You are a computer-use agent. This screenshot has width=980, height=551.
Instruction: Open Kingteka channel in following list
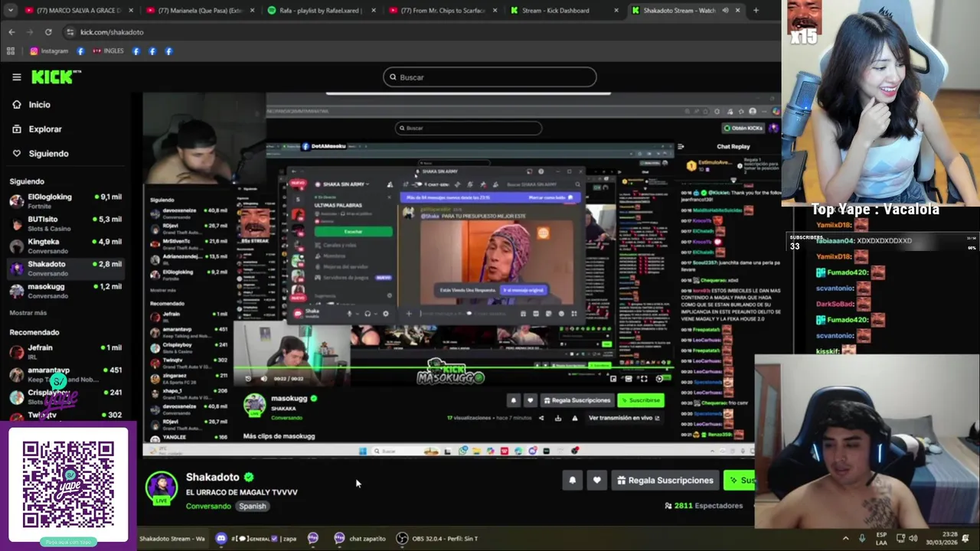click(65, 246)
